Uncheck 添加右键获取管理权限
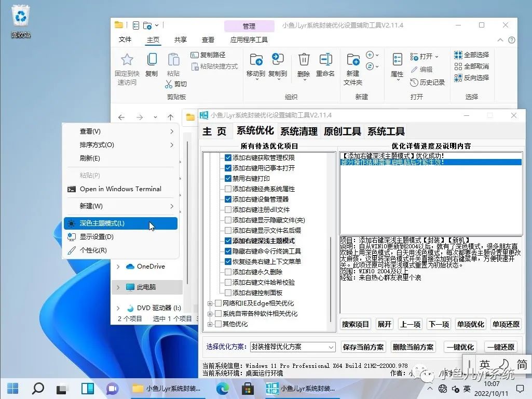Screen dimensions: 532x399 pyautogui.click(x=228, y=157)
